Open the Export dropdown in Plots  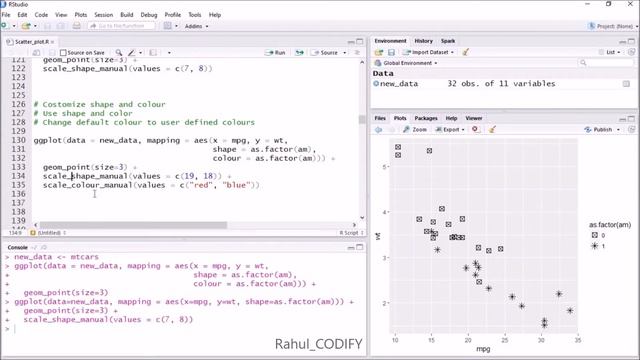click(450, 129)
